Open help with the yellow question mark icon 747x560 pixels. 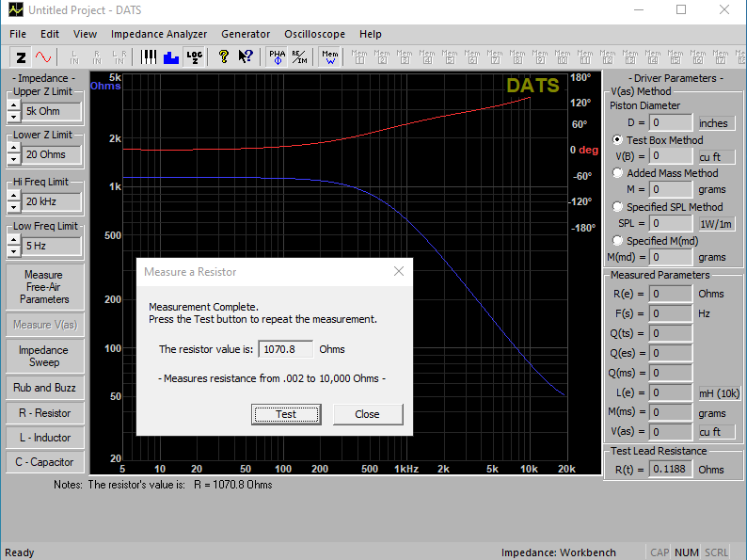(x=223, y=57)
